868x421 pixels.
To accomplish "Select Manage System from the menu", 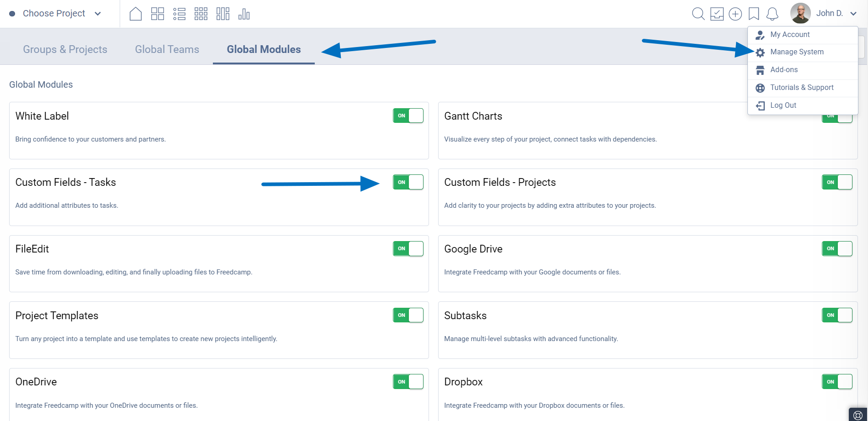I will coord(797,52).
